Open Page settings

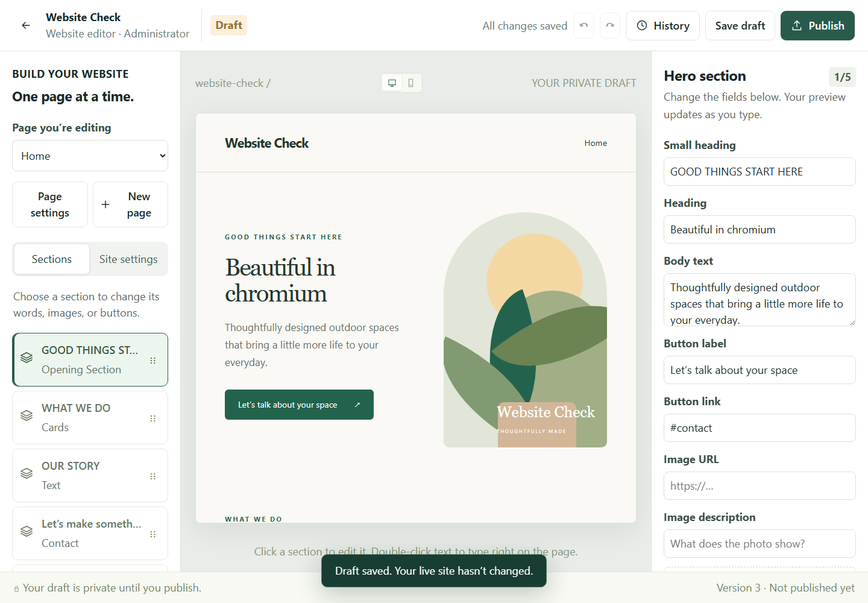point(50,204)
